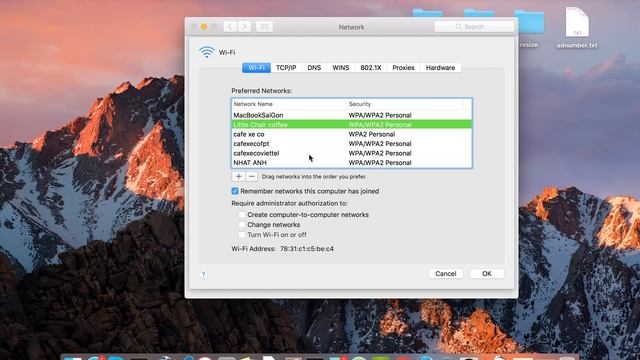Click the minus button to remove network
This screenshot has height=360, width=640.
pyautogui.click(x=252, y=176)
